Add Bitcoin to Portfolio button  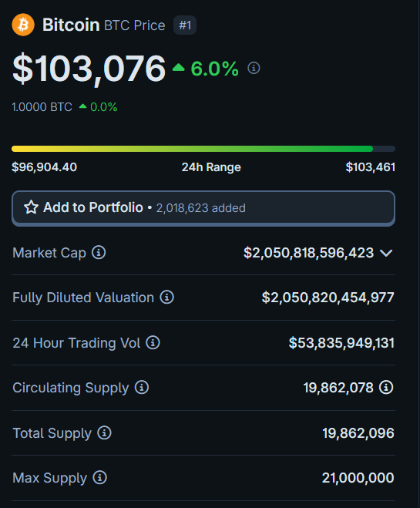[203, 208]
